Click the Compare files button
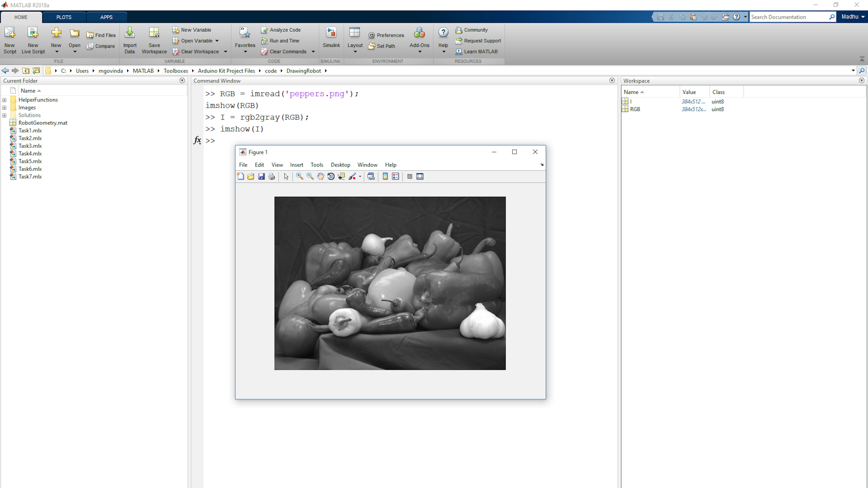This screenshot has width=868, height=488. pyautogui.click(x=101, y=46)
